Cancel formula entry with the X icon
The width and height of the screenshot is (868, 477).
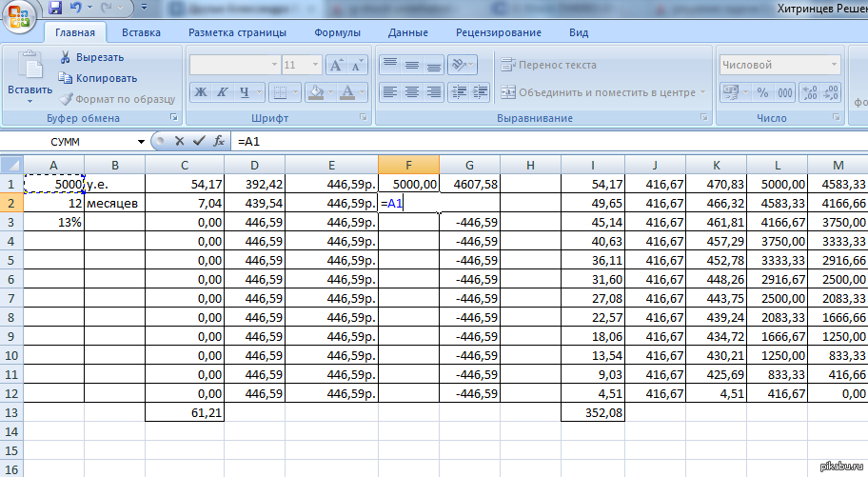coord(179,141)
